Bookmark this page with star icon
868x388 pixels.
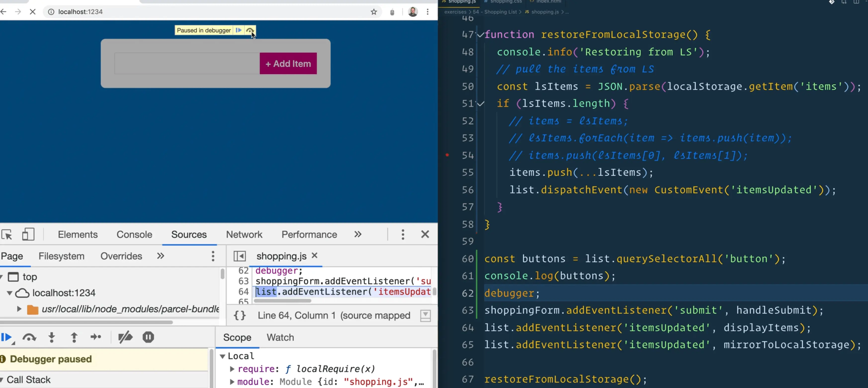point(374,12)
